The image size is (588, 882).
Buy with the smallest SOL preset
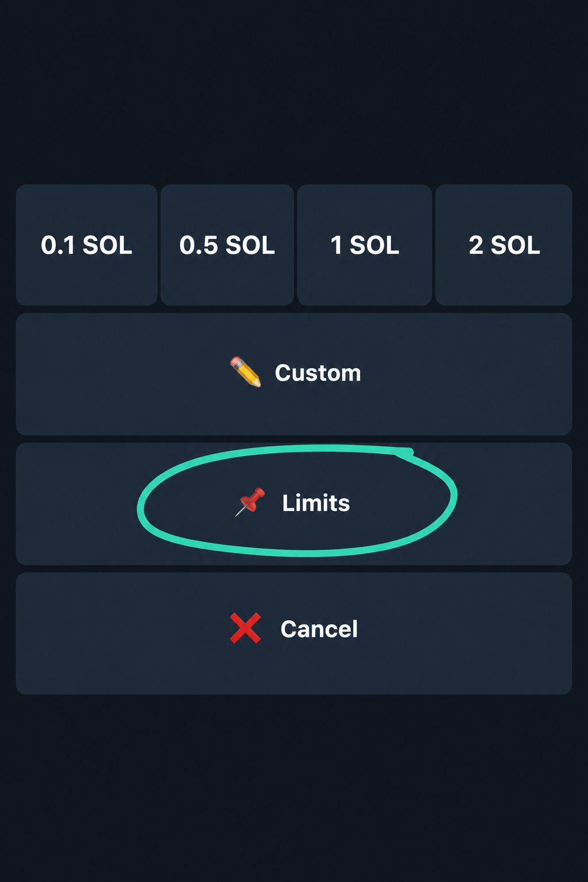87,245
